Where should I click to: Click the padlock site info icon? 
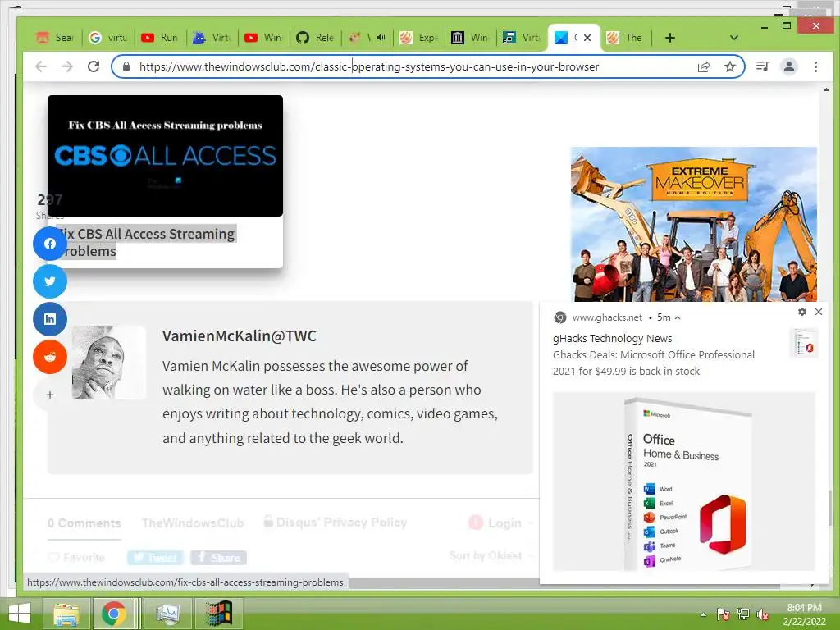click(126, 66)
